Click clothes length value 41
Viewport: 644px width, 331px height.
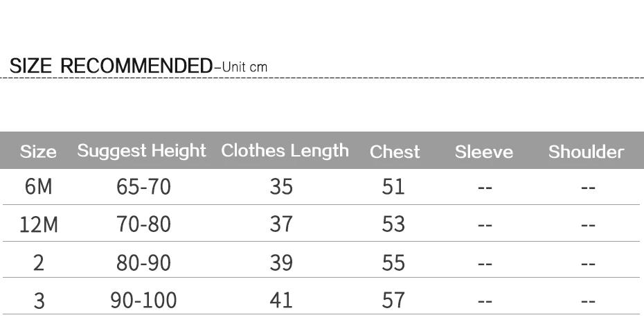pos(281,301)
